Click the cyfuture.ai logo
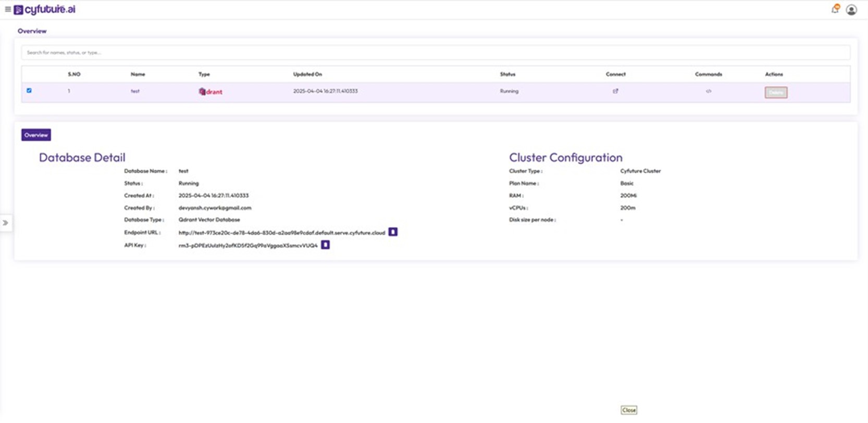 tap(45, 9)
